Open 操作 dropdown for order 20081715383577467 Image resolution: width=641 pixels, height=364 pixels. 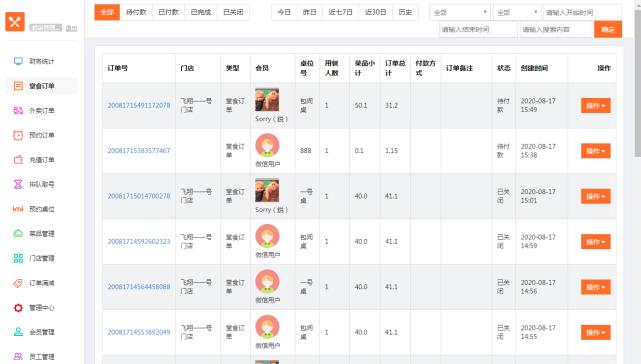pyautogui.click(x=596, y=151)
